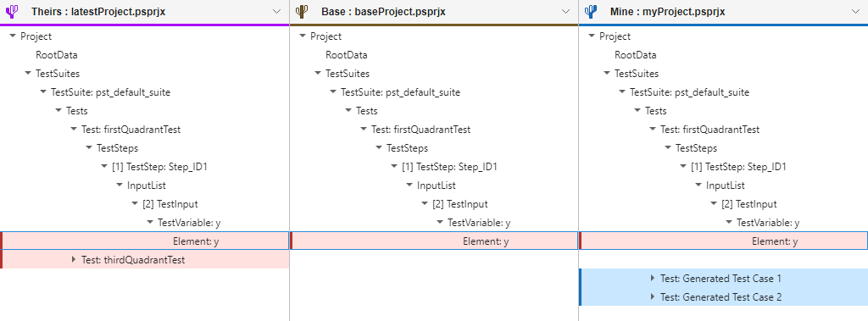The width and height of the screenshot is (868, 321).
Task: Collapse TestSteps in the Base pane
Action: [379, 147]
